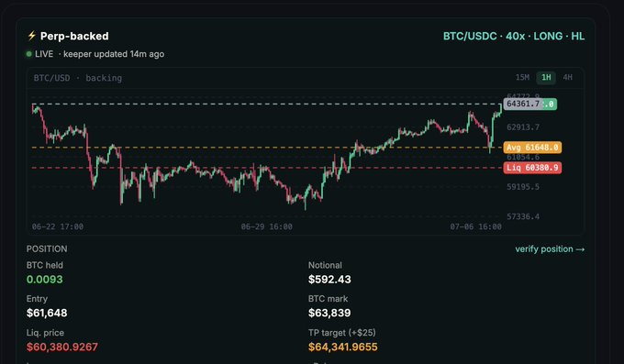
Task: Click the 07-06 16:00 time axis label
Action: [476, 226]
